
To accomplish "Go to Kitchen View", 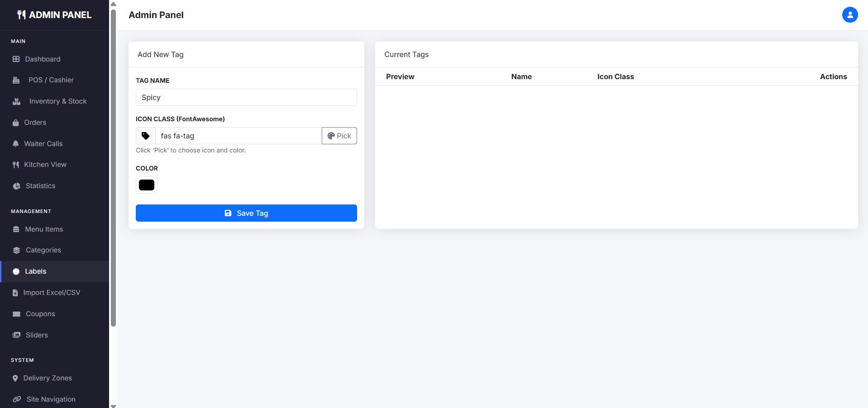I will (x=45, y=165).
